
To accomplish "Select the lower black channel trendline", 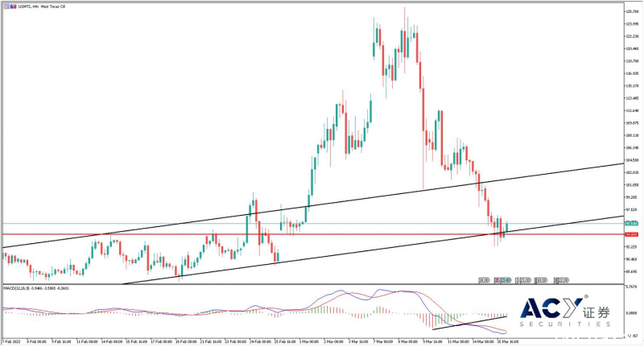I will 373,250.
